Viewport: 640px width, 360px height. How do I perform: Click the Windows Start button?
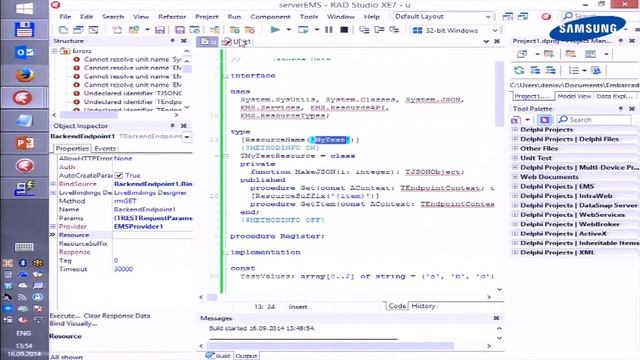24,9
